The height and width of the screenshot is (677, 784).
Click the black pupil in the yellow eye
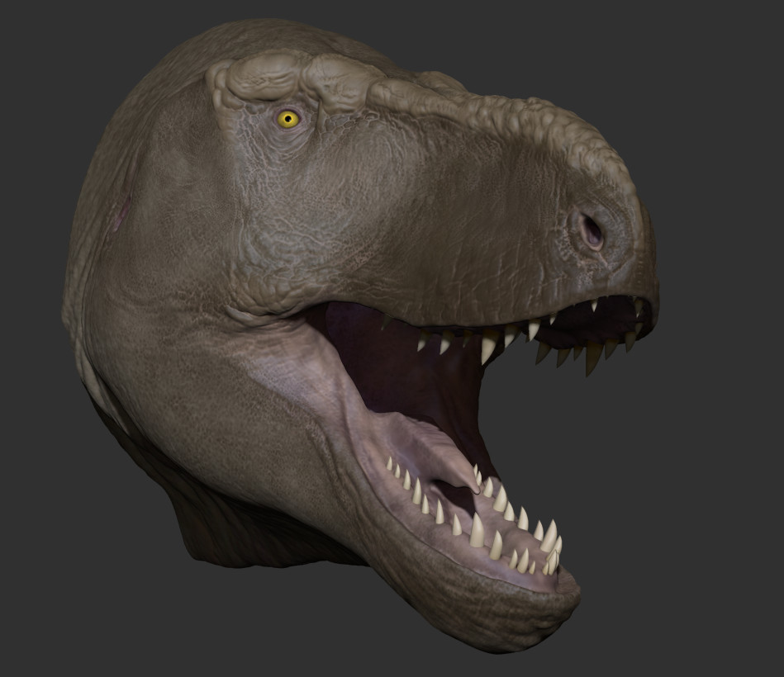coord(288,119)
